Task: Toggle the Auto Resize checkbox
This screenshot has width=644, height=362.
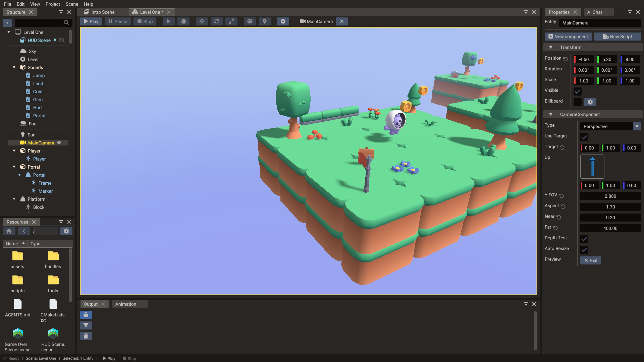Action: tap(584, 250)
